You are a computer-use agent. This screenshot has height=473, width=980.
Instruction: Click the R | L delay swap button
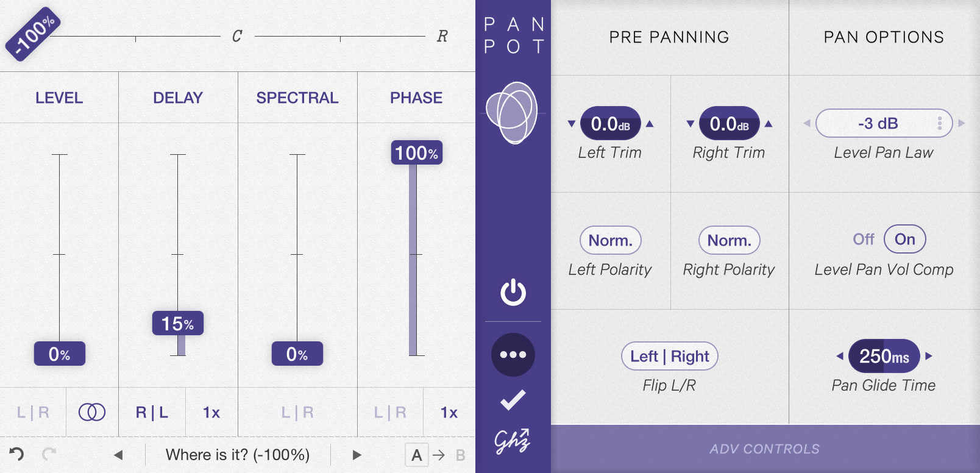pyautogui.click(x=152, y=413)
